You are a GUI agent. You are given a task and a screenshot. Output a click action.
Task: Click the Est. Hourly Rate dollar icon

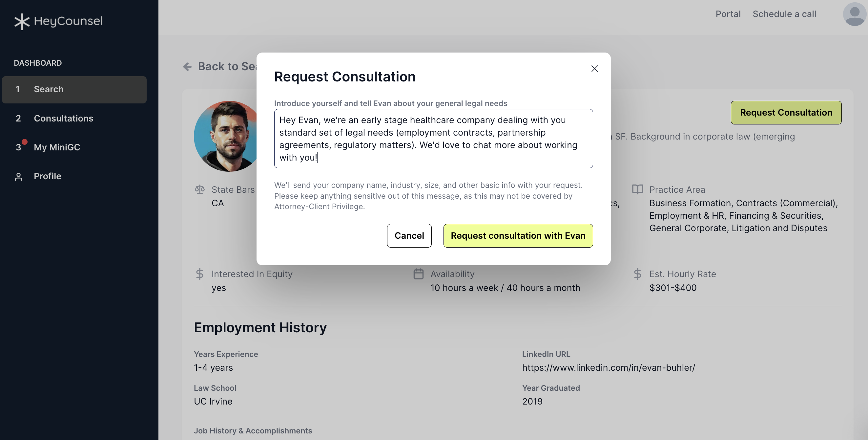click(637, 274)
